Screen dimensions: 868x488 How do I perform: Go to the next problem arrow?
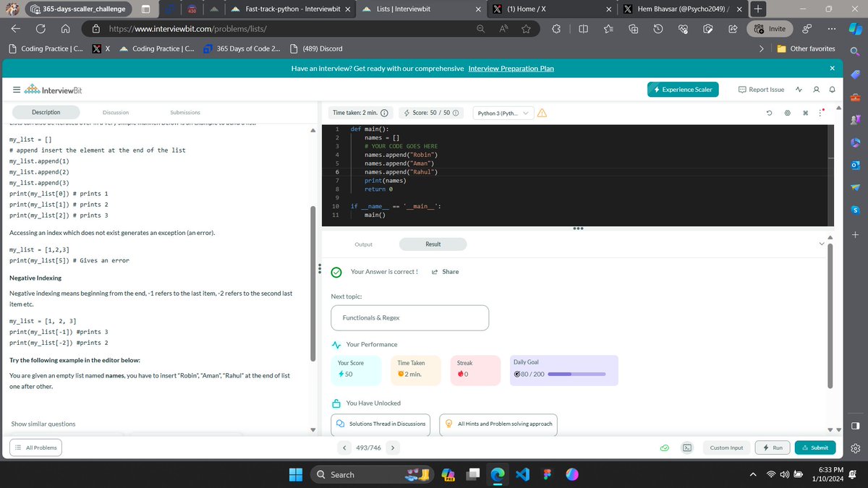pos(392,448)
